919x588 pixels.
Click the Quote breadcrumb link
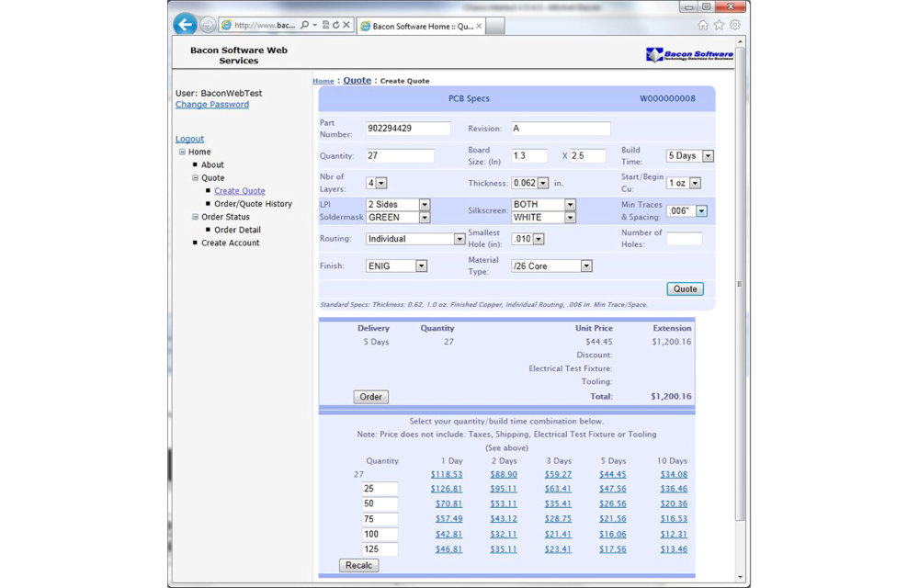tap(357, 80)
